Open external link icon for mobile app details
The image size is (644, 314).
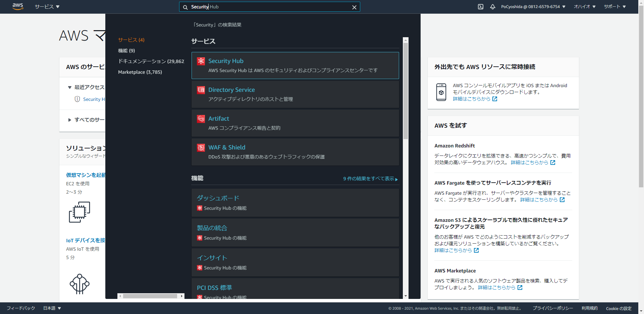pyautogui.click(x=495, y=99)
